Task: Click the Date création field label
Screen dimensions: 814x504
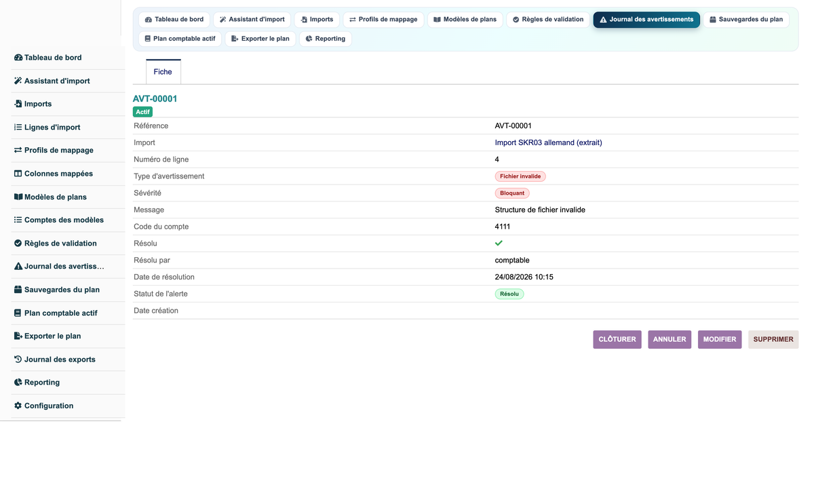Action: click(x=156, y=311)
